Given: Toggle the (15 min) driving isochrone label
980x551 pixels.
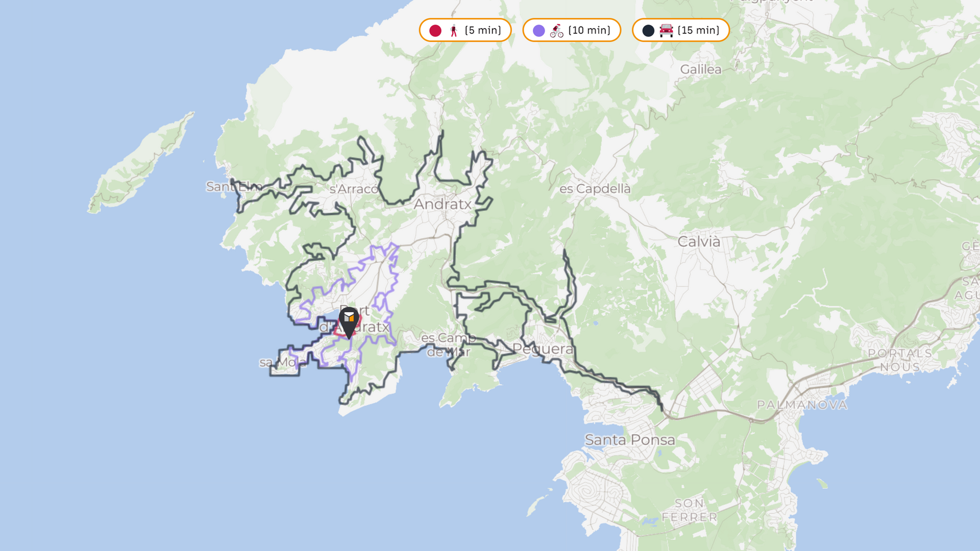Looking at the screenshot, I should tap(698, 31).
